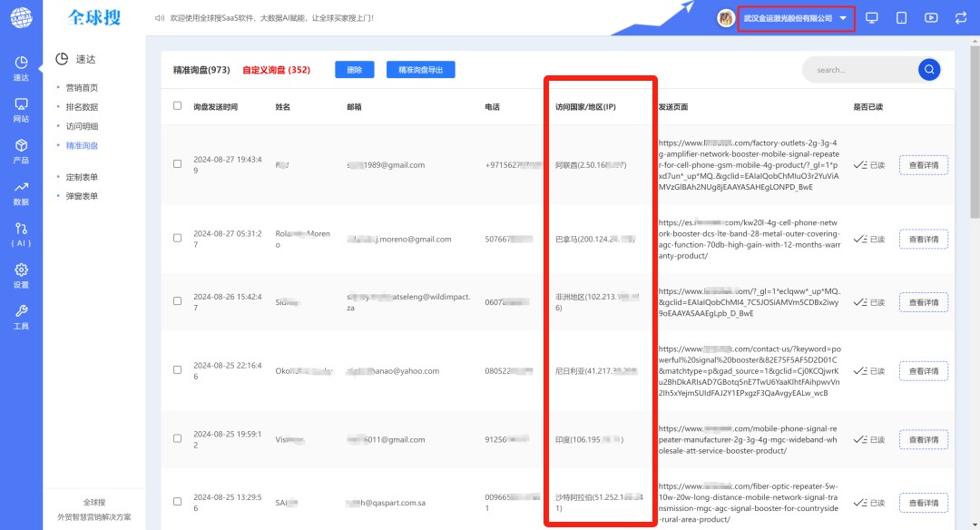Tick the select-all checkbox in table header

tap(177, 106)
